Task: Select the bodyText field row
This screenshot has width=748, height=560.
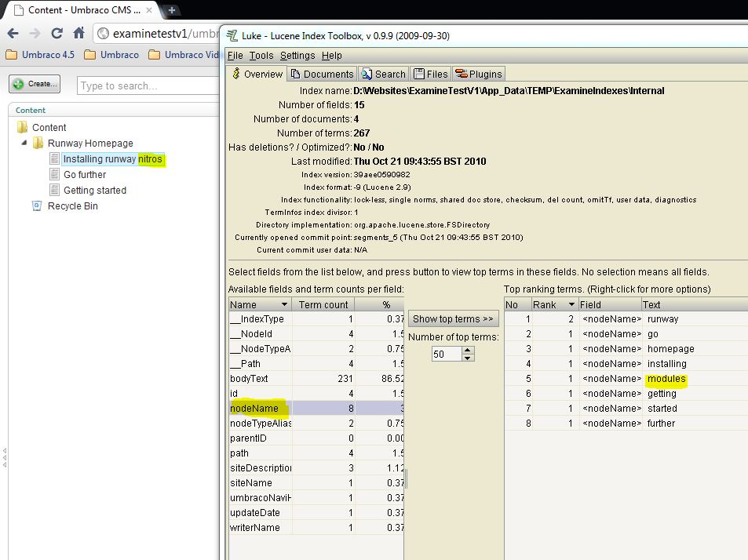Action: 316,378
